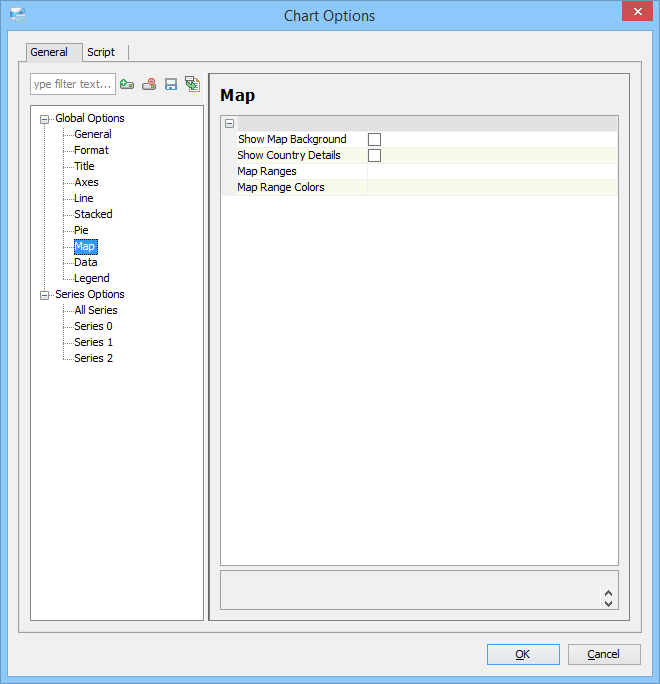The image size is (660, 684).
Task: Focus the type filter text field
Action: pyautogui.click(x=73, y=84)
